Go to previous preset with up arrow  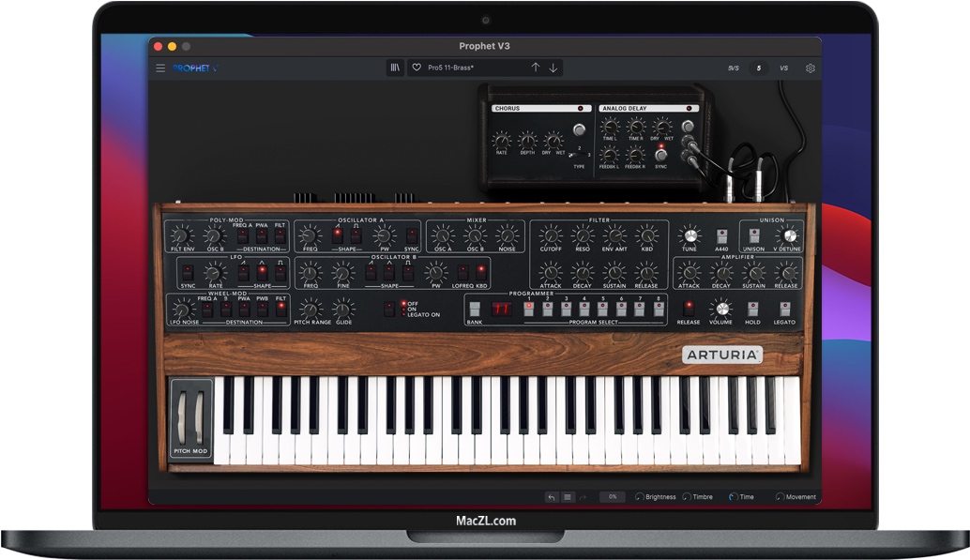(x=536, y=68)
